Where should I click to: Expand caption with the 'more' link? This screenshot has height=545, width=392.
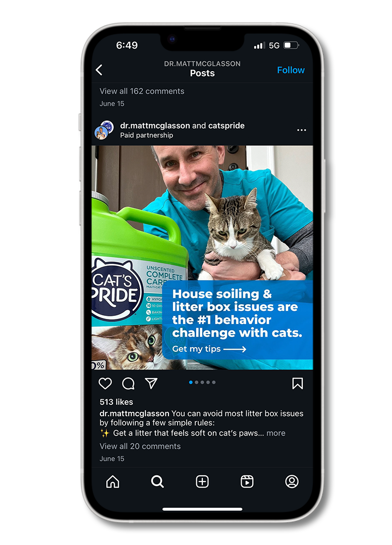tap(276, 433)
